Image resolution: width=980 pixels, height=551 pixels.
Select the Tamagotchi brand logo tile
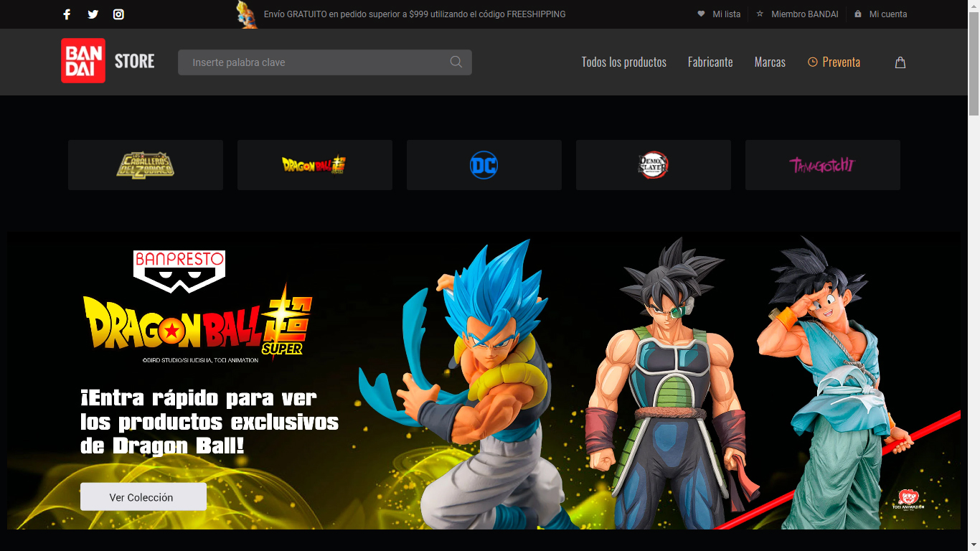pyautogui.click(x=822, y=165)
